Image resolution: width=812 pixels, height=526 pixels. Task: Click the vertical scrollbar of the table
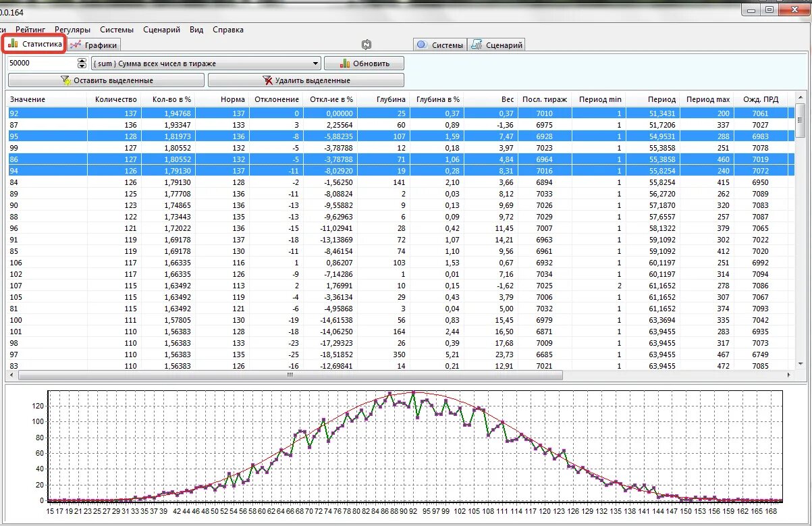(x=801, y=232)
